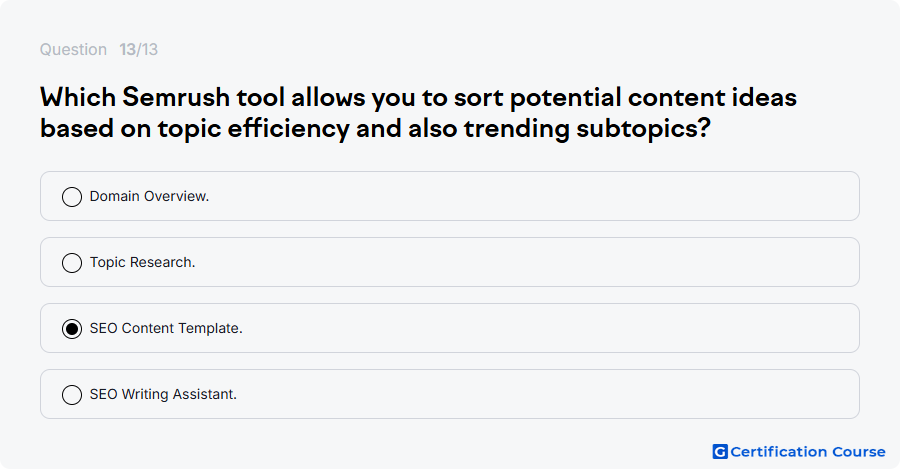
Task: Select the Domain Overview radio button
Action: [72, 196]
